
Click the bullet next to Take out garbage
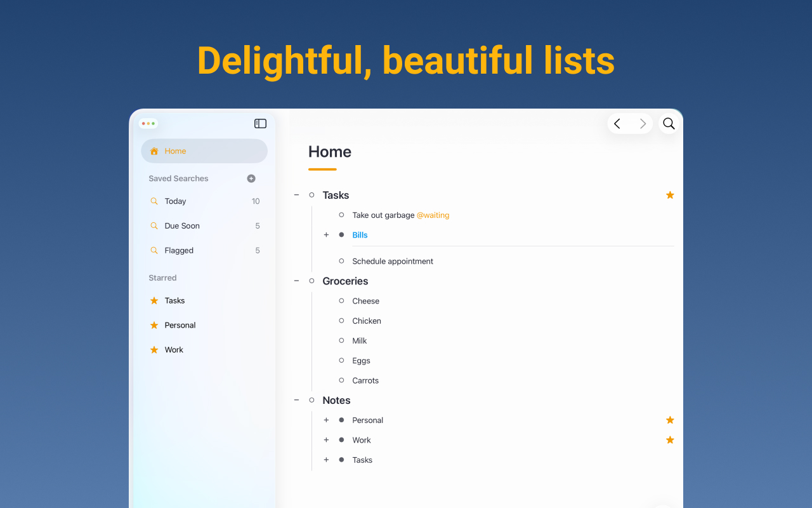coord(341,215)
